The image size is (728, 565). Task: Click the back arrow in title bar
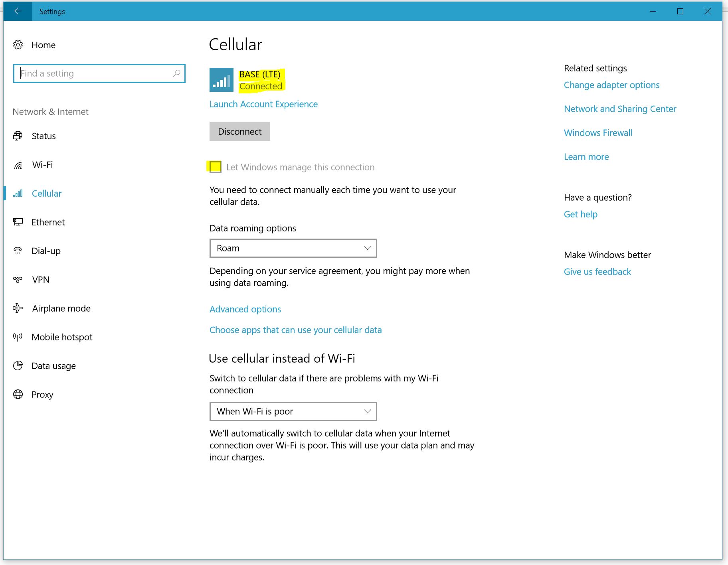point(18,11)
